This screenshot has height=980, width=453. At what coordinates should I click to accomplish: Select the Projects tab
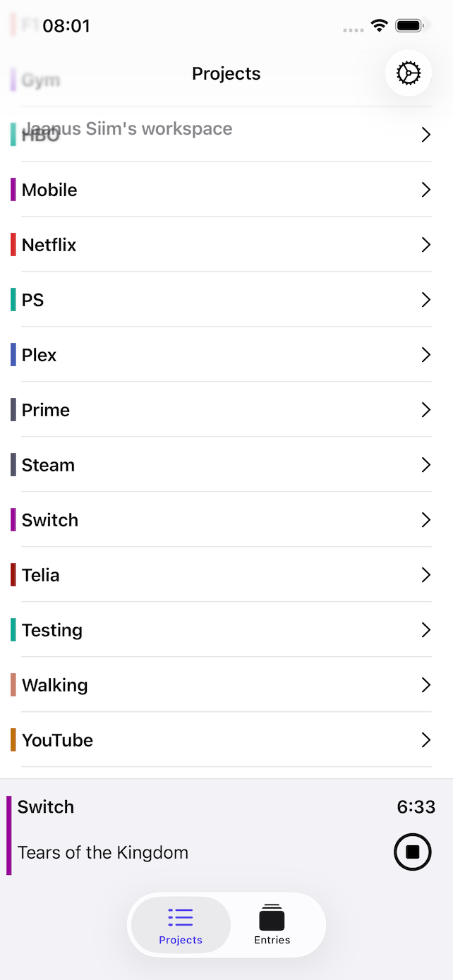180,925
